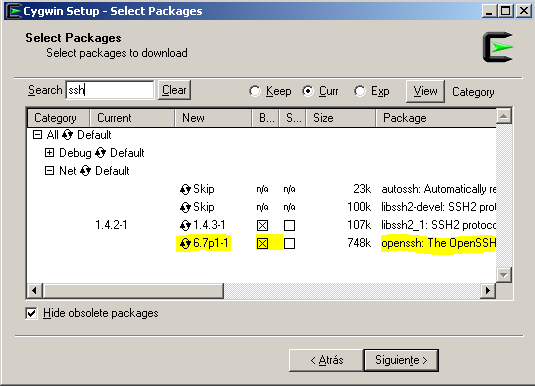The width and height of the screenshot is (535, 386).
Task: Click the cycle icon next to All Default
Action: pos(68,135)
